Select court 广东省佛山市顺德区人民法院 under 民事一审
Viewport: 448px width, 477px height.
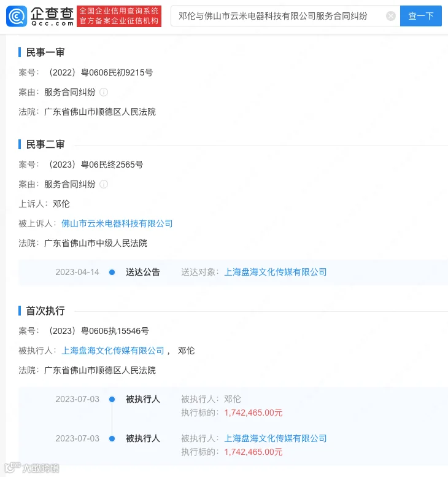pyautogui.click(x=100, y=112)
